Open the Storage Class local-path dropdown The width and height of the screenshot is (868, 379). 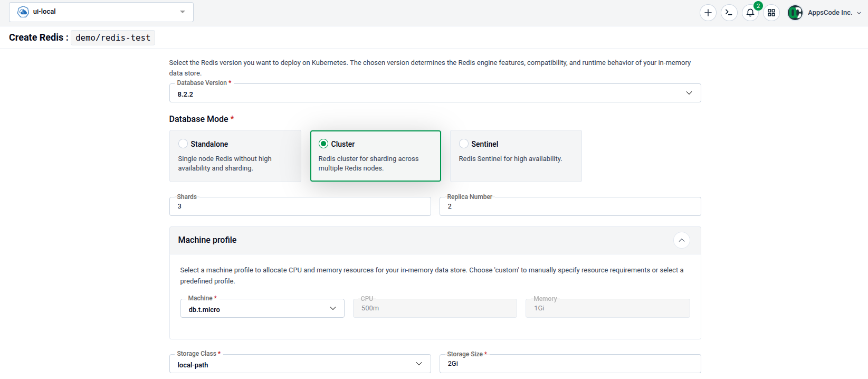point(300,364)
